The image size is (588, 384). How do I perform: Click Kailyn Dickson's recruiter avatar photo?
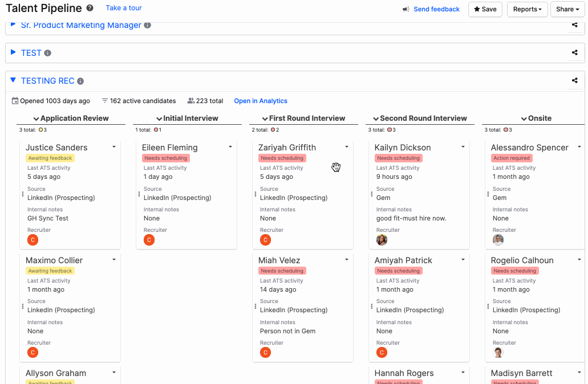pyautogui.click(x=382, y=240)
